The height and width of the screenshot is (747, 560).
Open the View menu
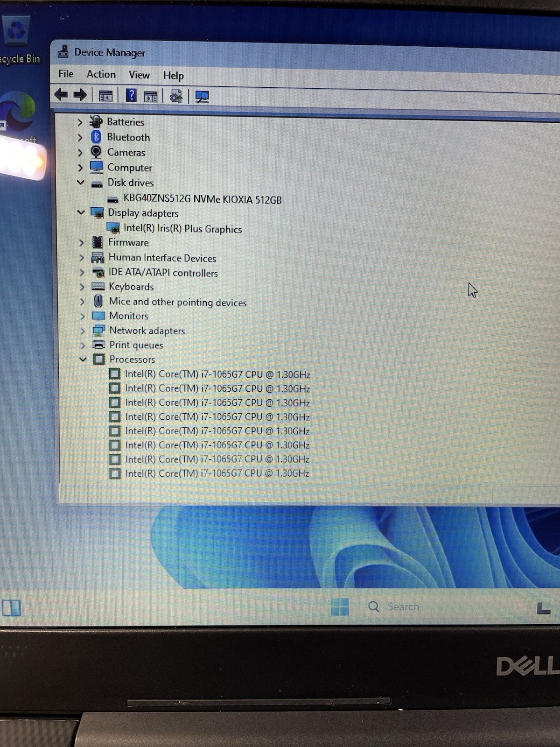pos(139,75)
